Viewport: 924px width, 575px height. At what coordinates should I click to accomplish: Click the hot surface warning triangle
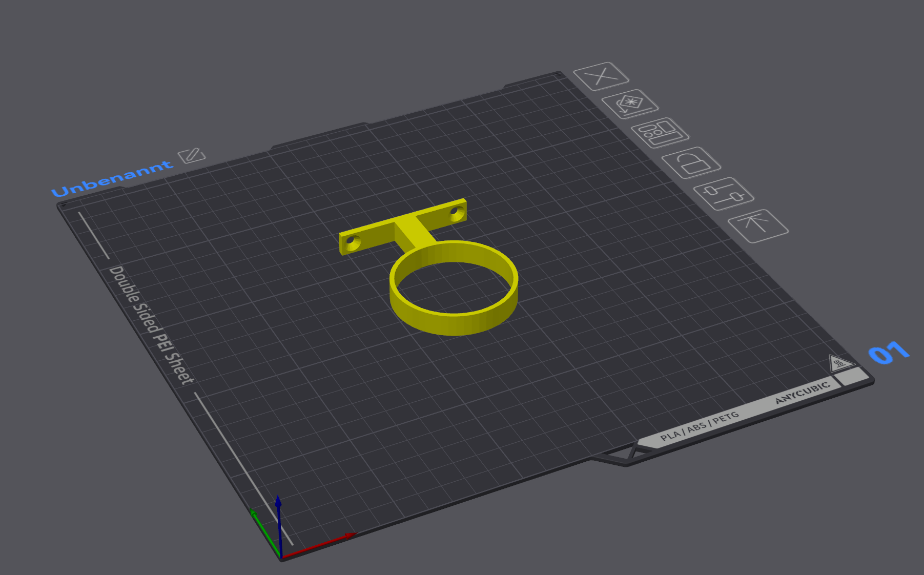coord(839,363)
